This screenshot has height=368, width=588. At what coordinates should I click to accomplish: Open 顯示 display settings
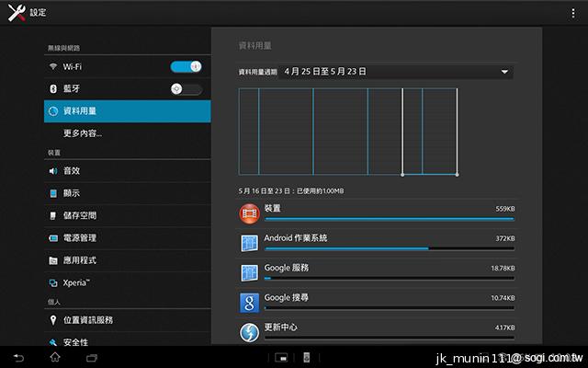(x=128, y=193)
